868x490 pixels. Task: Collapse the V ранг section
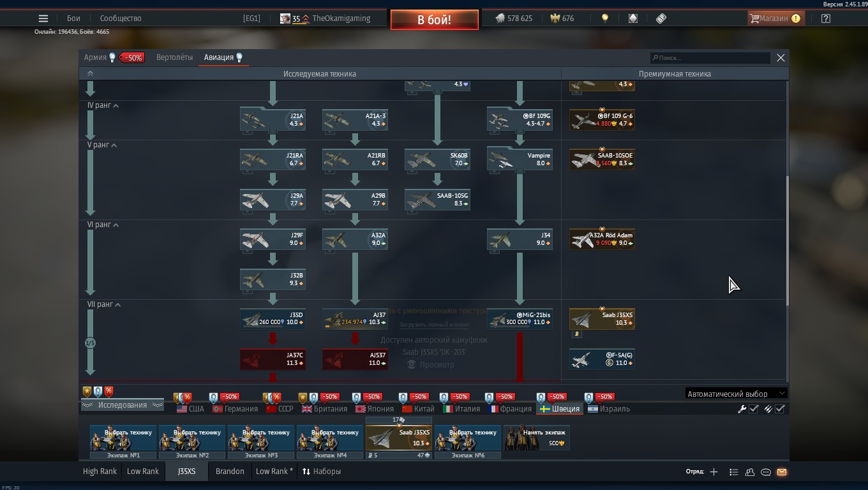tap(102, 145)
